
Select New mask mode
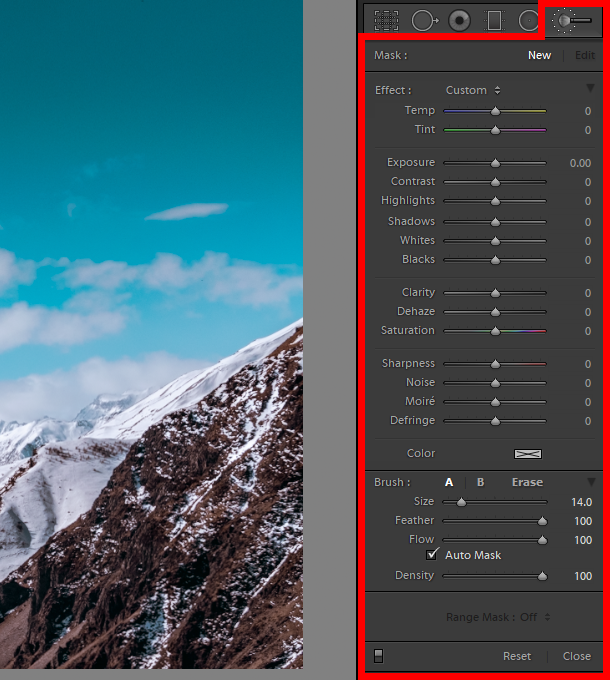pos(539,55)
